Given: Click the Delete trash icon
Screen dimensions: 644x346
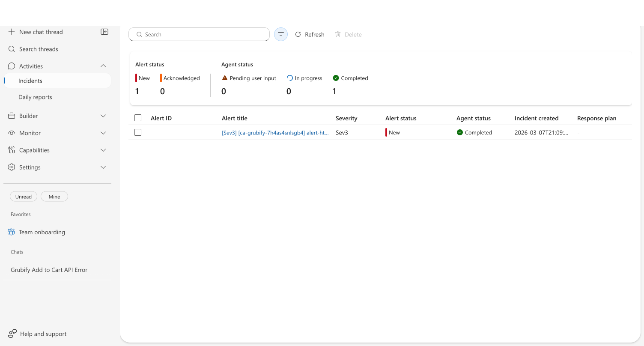Looking at the screenshot, I should coord(338,34).
